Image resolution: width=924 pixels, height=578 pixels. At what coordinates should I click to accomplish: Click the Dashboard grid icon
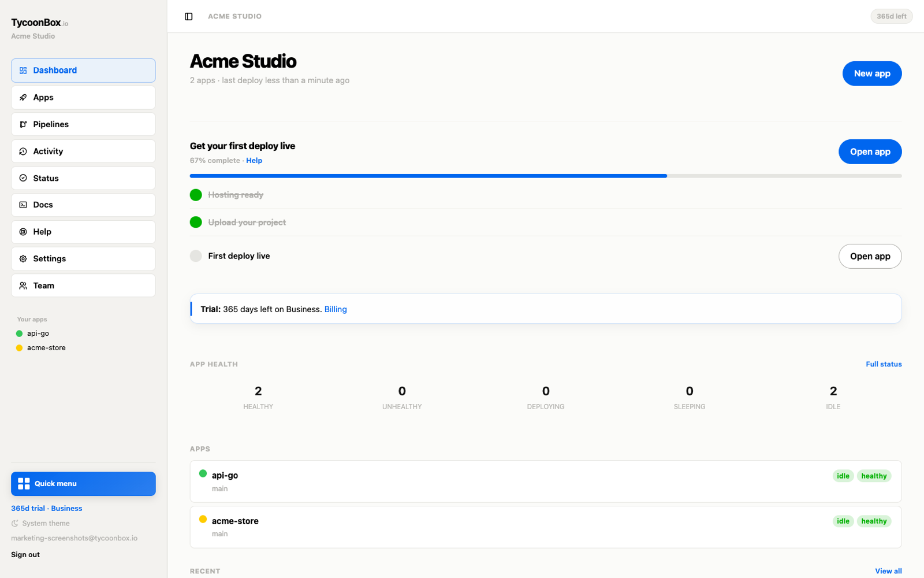tap(23, 71)
